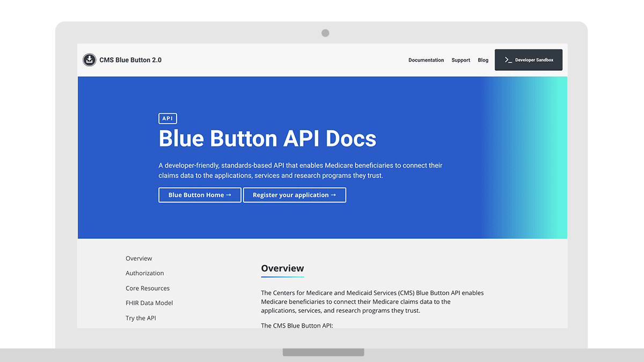Open Core Resources sidebar link

(x=148, y=288)
